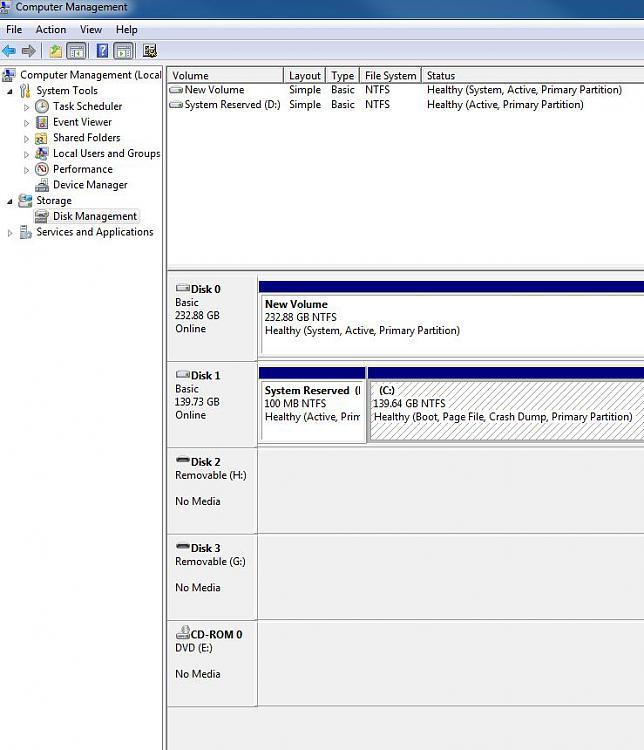Click the Disk 0 drive icon
The image size is (644, 750).
click(183, 288)
